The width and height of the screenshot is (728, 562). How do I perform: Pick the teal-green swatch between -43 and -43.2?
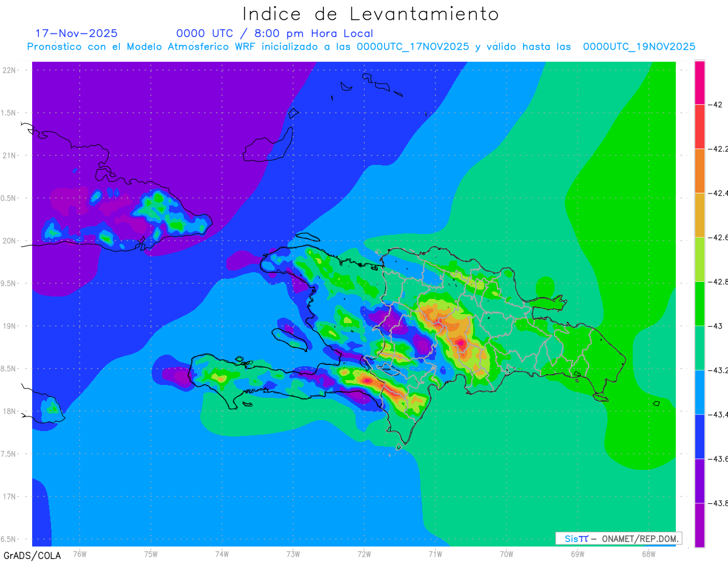click(699, 347)
